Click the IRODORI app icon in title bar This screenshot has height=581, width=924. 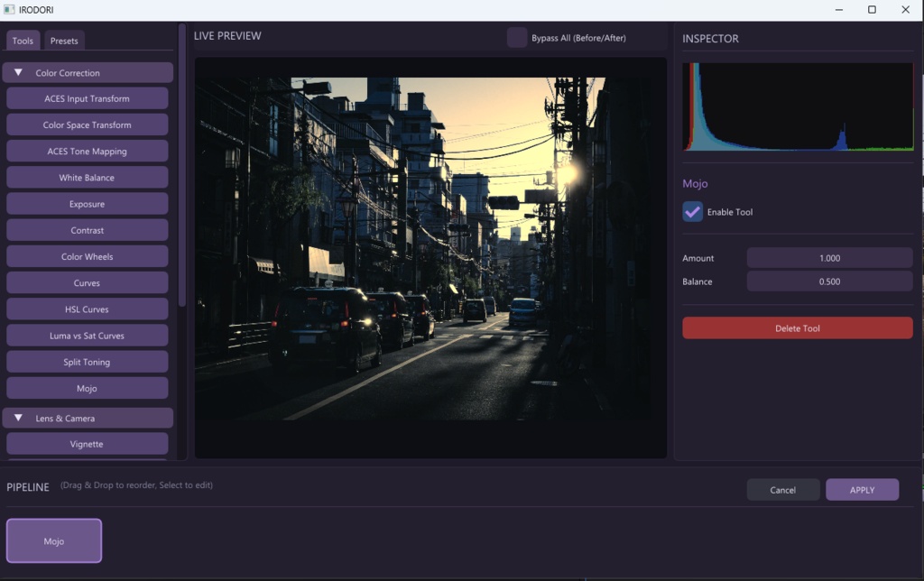9,9
